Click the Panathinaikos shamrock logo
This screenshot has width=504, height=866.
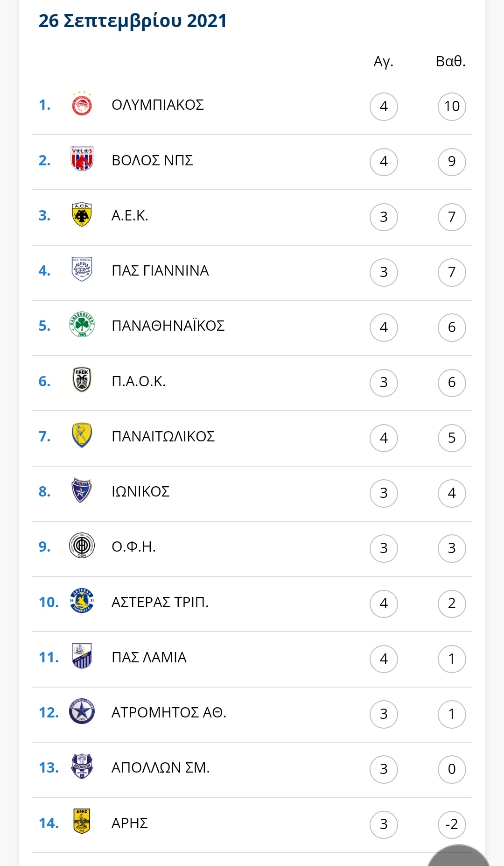(x=82, y=325)
